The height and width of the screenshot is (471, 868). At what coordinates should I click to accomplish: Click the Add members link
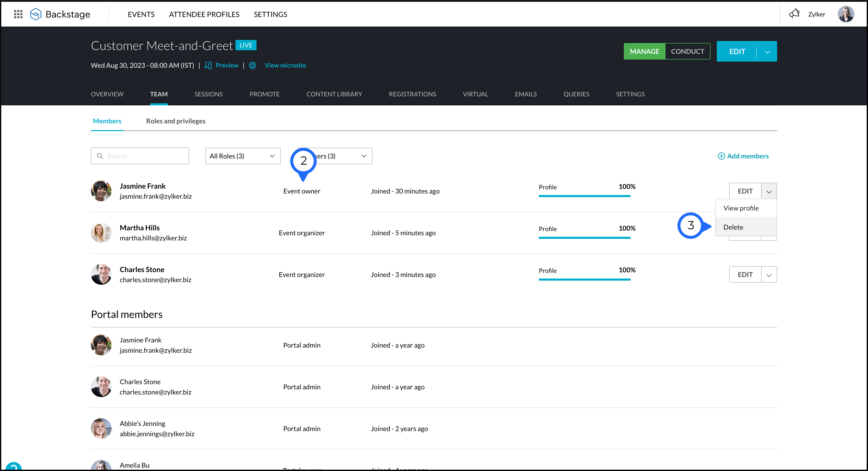point(748,156)
